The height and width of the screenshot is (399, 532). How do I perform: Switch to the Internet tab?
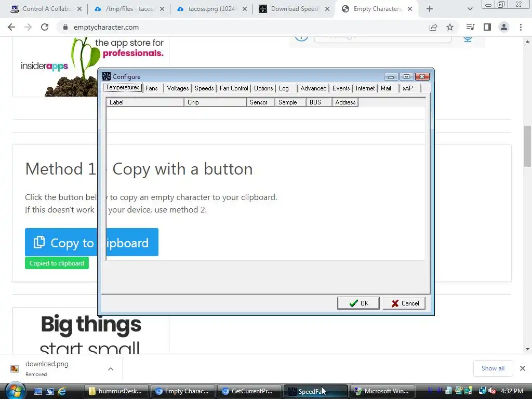365,88
